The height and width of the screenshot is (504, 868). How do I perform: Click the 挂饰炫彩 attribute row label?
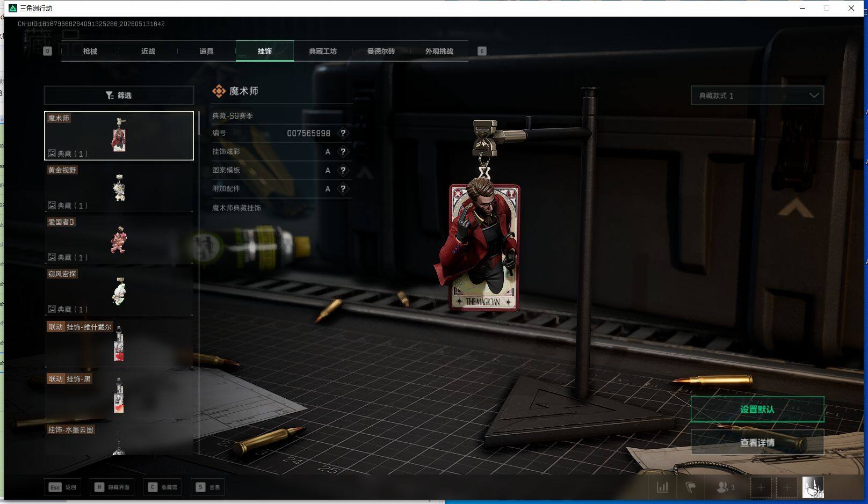coord(226,152)
